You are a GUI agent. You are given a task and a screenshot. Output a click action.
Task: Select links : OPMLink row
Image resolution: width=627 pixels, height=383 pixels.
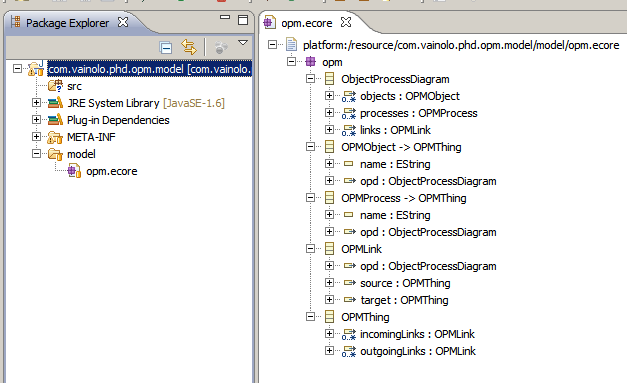395,130
